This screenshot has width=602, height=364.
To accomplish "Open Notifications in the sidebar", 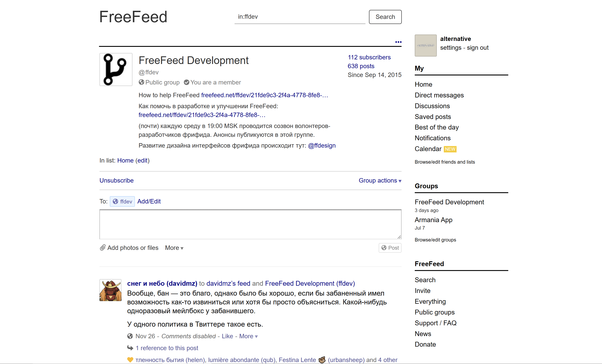I will (x=432, y=138).
